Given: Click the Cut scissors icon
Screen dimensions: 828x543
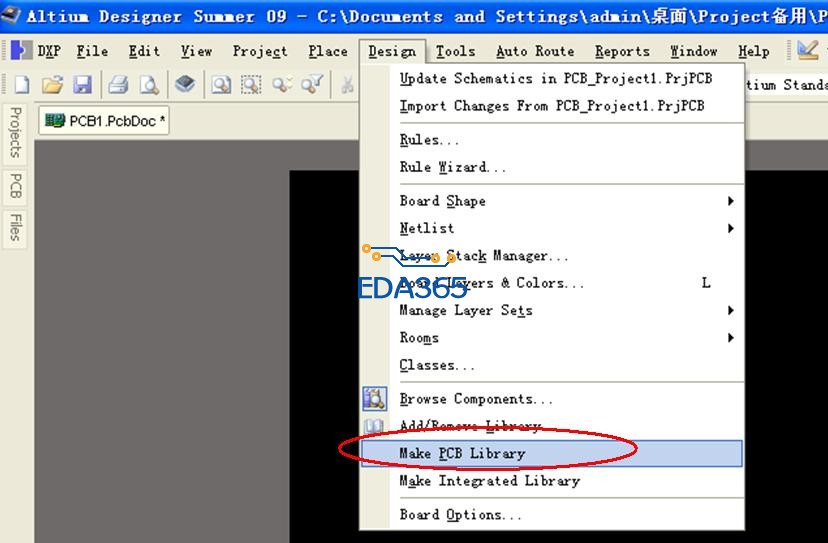Looking at the screenshot, I should point(347,84).
